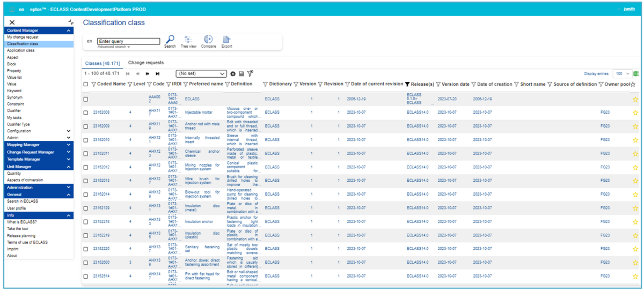Click the Enter query search field

128,41
